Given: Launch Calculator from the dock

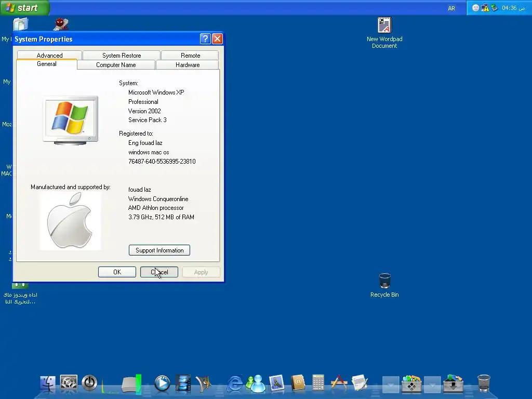Looking at the screenshot, I should click(318, 383).
